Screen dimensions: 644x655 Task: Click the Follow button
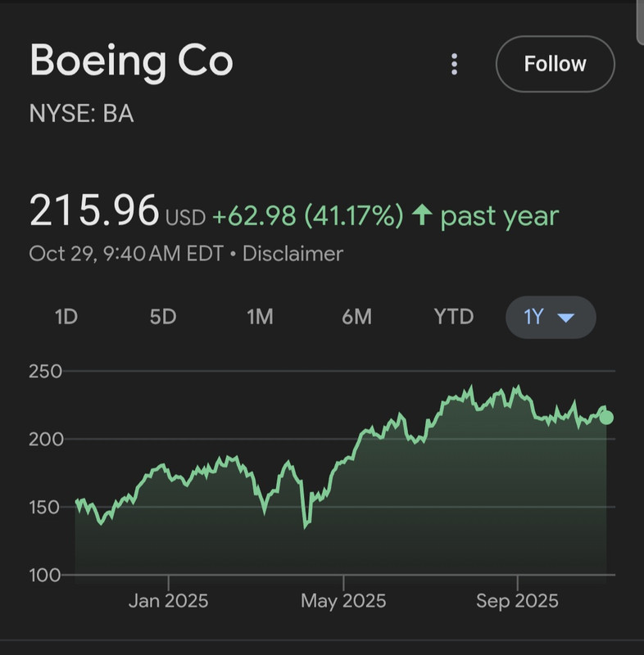click(555, 64)
